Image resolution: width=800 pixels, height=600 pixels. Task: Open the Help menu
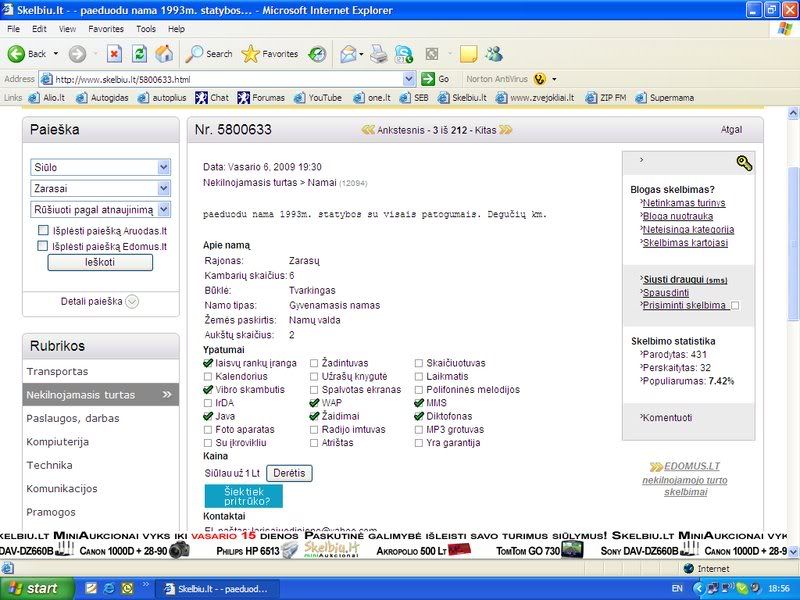176,29
